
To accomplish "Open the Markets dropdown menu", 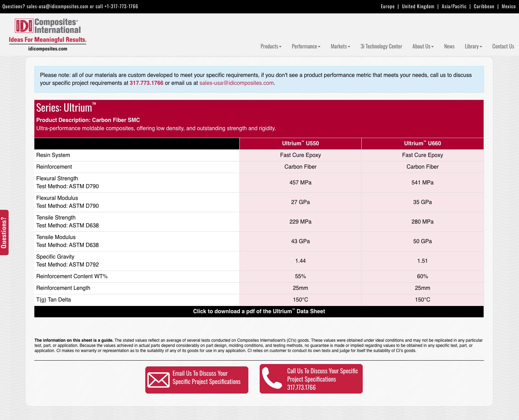I will coord(340,46).
